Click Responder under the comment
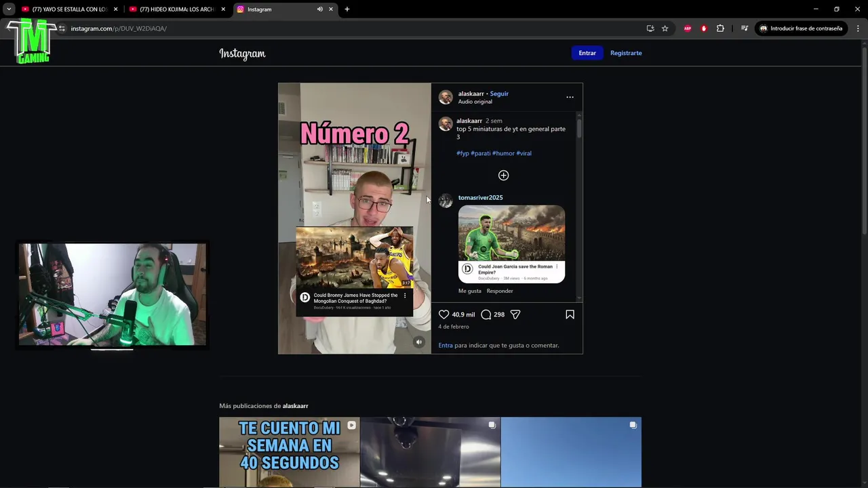Image resolution: width=868 pixels, height=488 pixels. [x=500, y=291]
